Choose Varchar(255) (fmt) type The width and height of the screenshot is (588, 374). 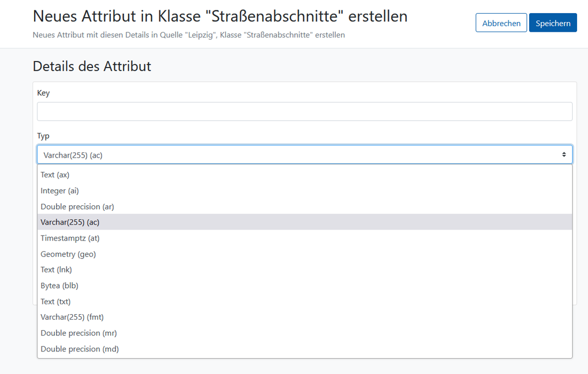click(x=304, y=317)
